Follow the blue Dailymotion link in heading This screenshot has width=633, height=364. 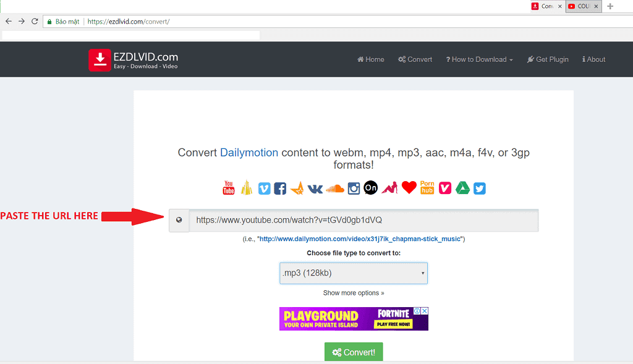tap(249, 153)
